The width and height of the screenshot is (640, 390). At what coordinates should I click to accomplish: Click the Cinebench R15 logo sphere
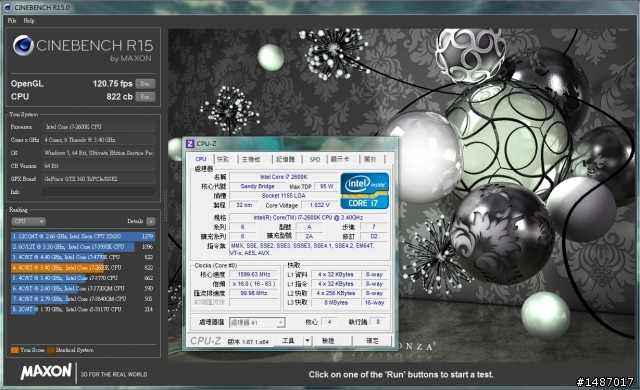23,45
